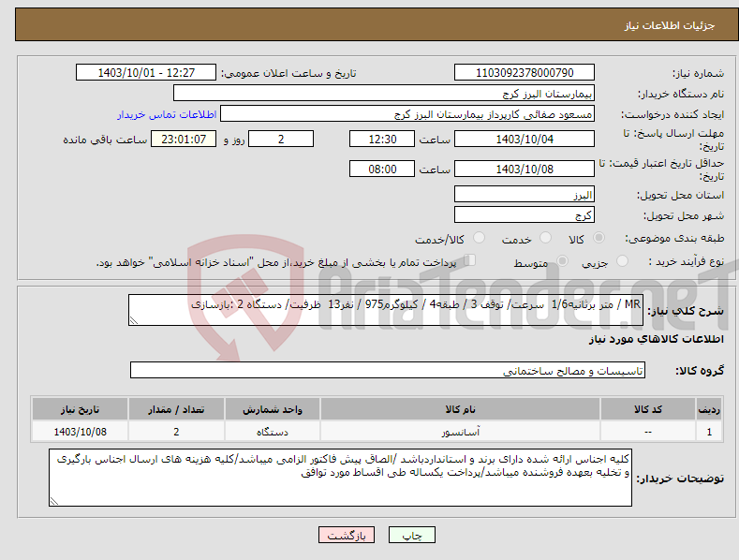Click the announcement date and time field
This screenshot has height=560, width=739.
pos(145,73)
